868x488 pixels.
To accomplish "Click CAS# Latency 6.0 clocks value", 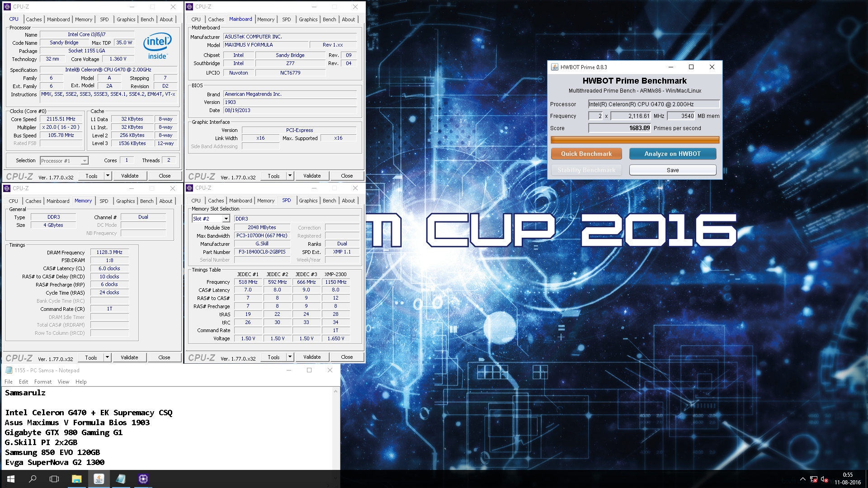I will tap(109, 268).
